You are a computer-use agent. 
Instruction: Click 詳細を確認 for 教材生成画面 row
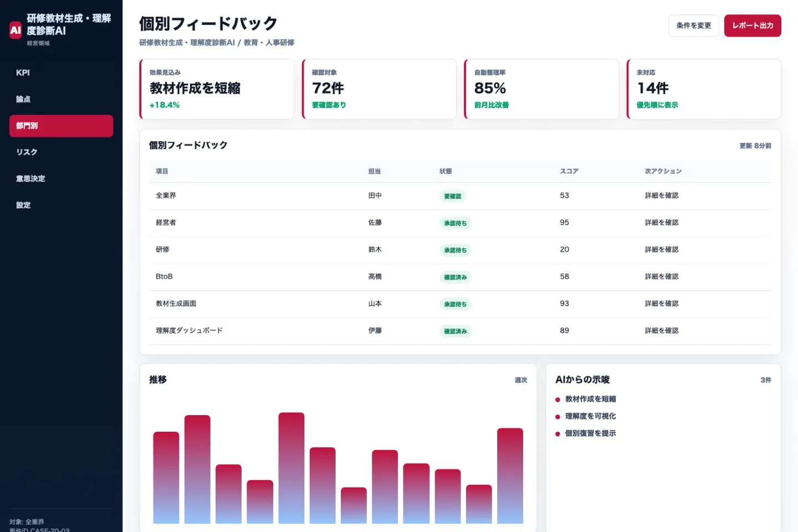coord(662,304)
